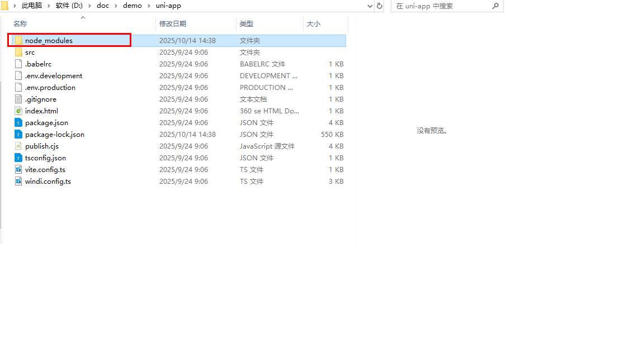Navigate to doc in breadcrumb path
Image resolution: width=644 pixels, height=362 pixels.
102,6
